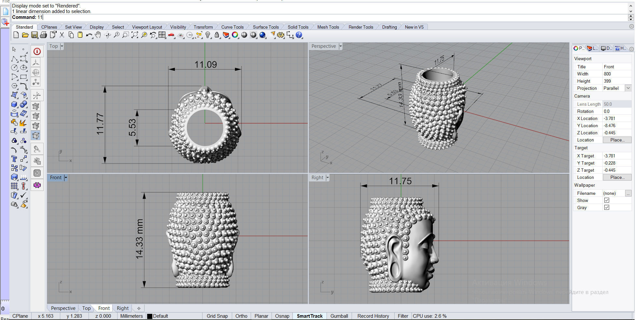Screen dimensions: 644x320
Task: Open file with folder icon
Action: 25,35
